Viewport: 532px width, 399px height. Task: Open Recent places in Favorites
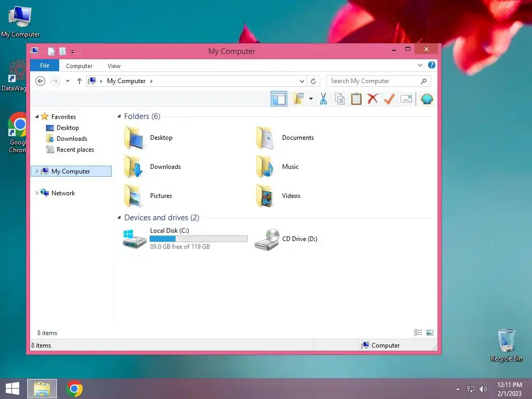pos(75,150)
